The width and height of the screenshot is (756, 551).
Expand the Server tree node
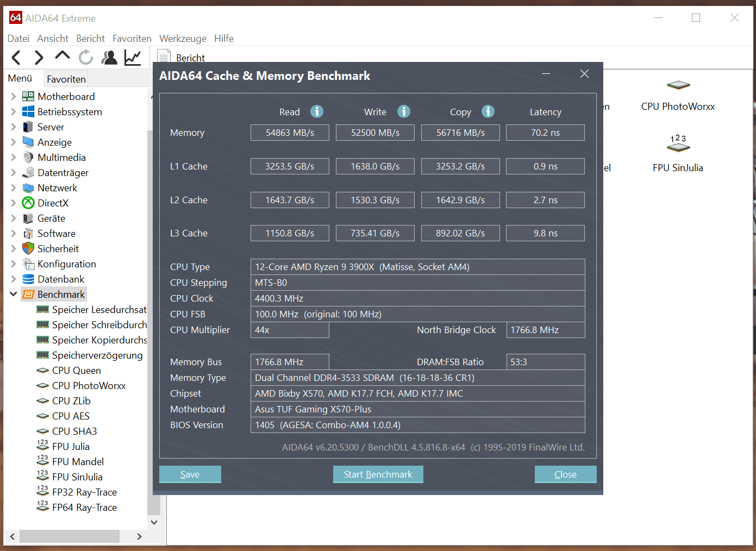coord(14,127)
